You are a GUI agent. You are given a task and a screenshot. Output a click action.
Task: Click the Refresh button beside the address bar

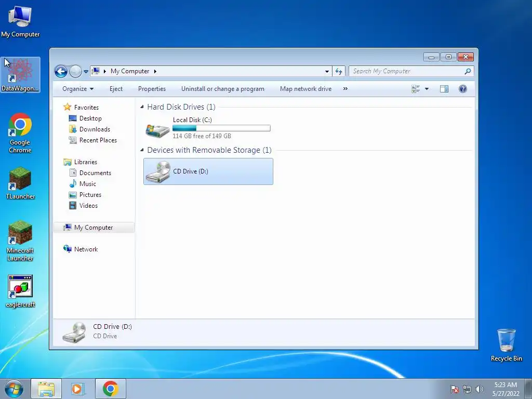point(339,71)
